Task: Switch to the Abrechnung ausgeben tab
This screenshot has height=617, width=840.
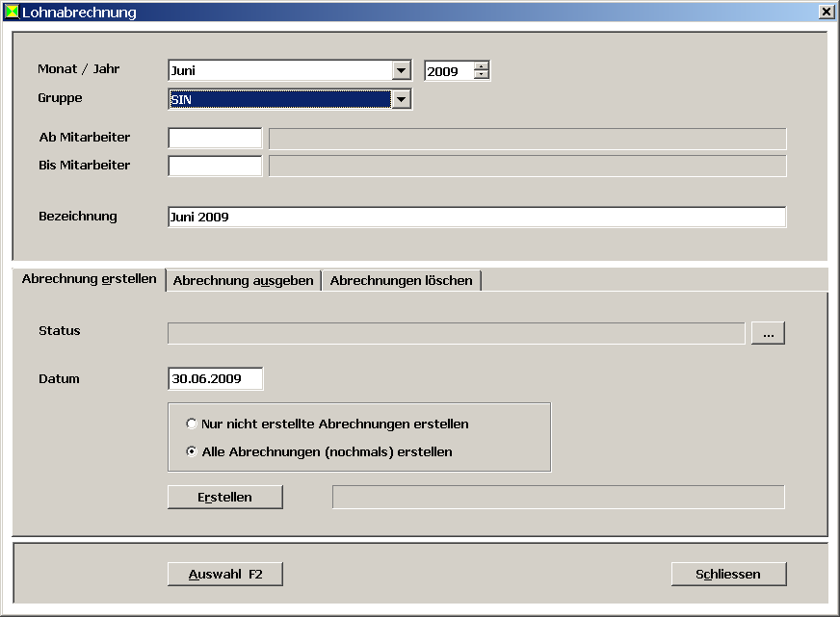Action: click(243, 281)
